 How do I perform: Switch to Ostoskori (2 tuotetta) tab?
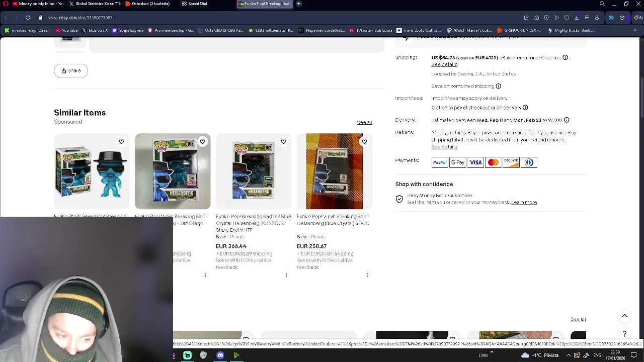150,4
